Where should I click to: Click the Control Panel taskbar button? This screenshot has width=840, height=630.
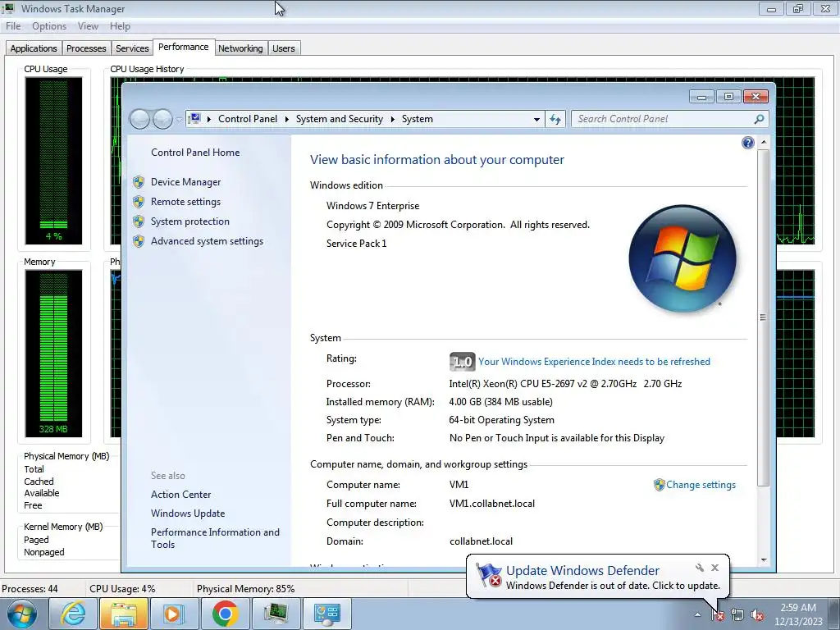(x=326, y=614)
